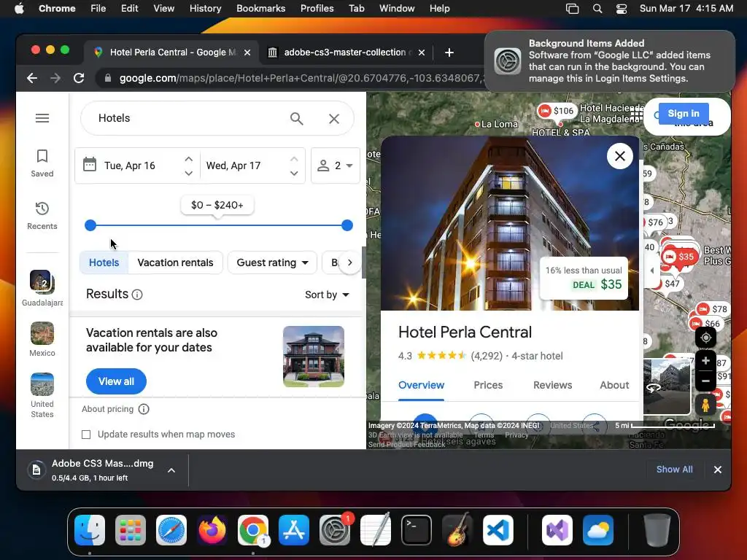
Task: Click View all vacation rentals button
Action: click(116, 381)
